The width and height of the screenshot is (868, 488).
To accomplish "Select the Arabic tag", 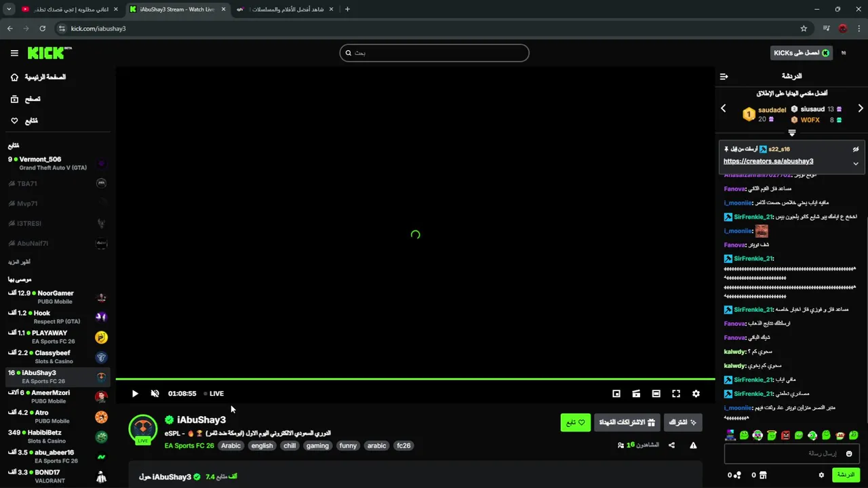I will (x=231, y=445).
